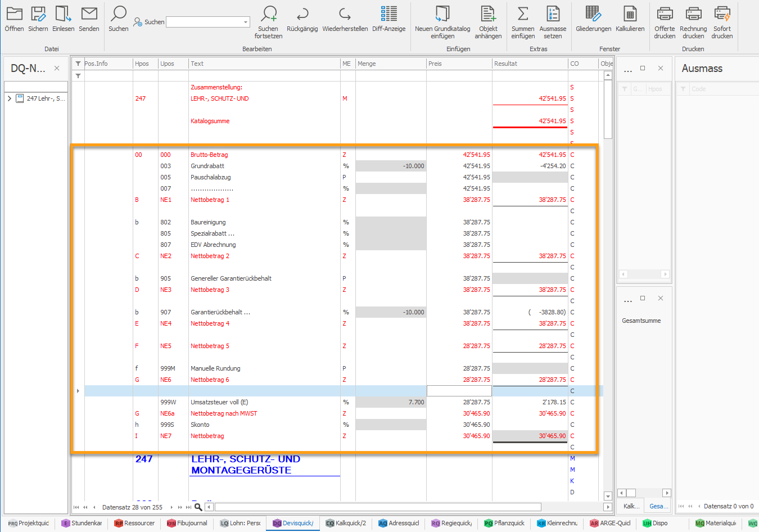
Task: Click the Ausmass panel filter icon
Action: pyautogui.click(x=683, y=89)
